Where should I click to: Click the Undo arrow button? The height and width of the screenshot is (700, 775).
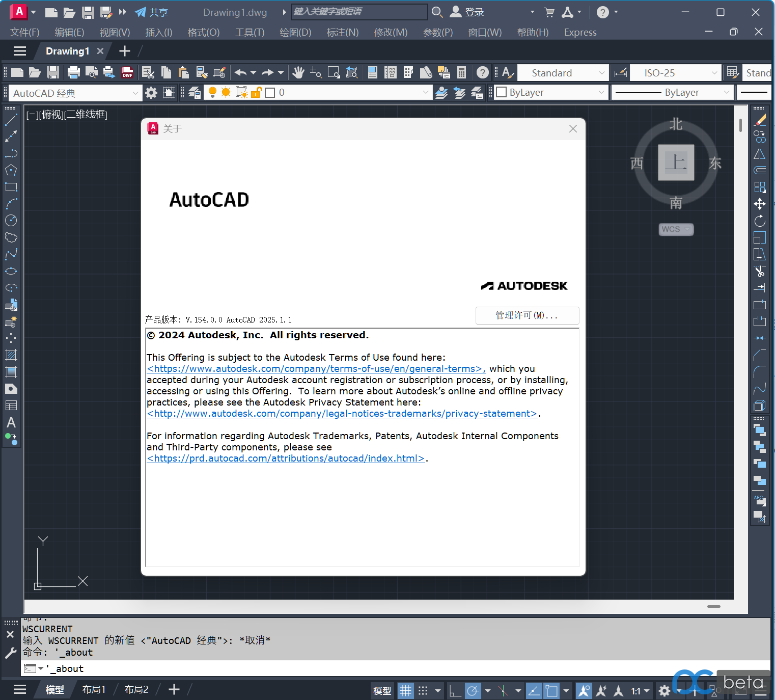[240, 72]
